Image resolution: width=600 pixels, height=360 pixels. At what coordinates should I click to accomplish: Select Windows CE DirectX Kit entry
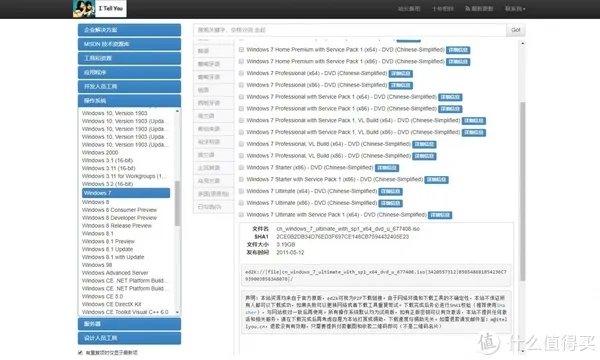[x=112, y=304]
